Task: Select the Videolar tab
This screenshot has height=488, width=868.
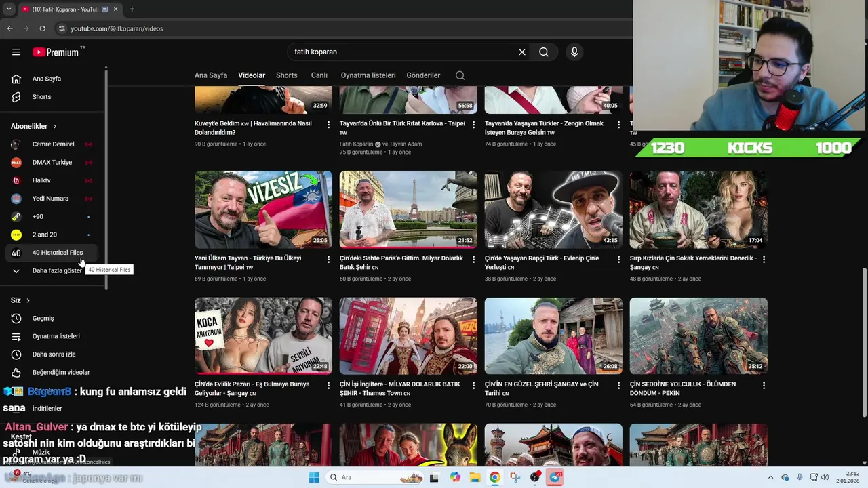Action: 252,75
